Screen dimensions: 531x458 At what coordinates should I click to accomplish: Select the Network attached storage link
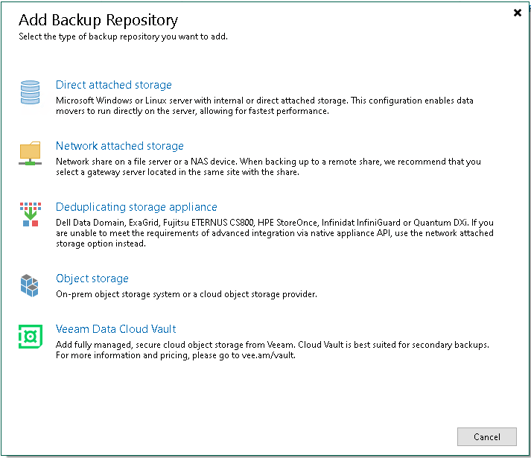120,146
